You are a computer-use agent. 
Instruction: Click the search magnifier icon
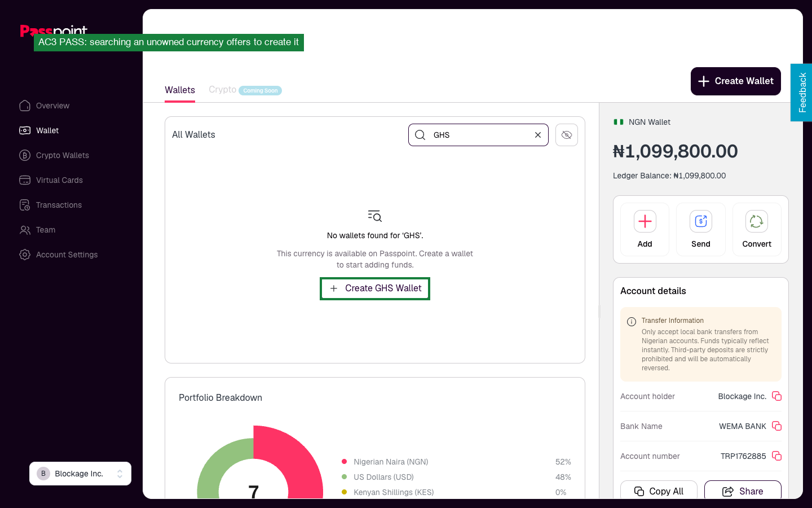tap(420, 135)
